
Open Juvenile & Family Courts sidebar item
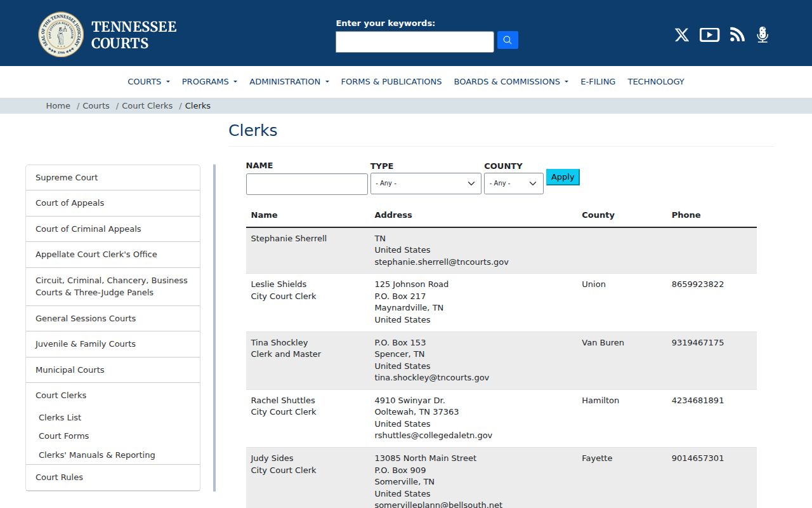point(113,344)
